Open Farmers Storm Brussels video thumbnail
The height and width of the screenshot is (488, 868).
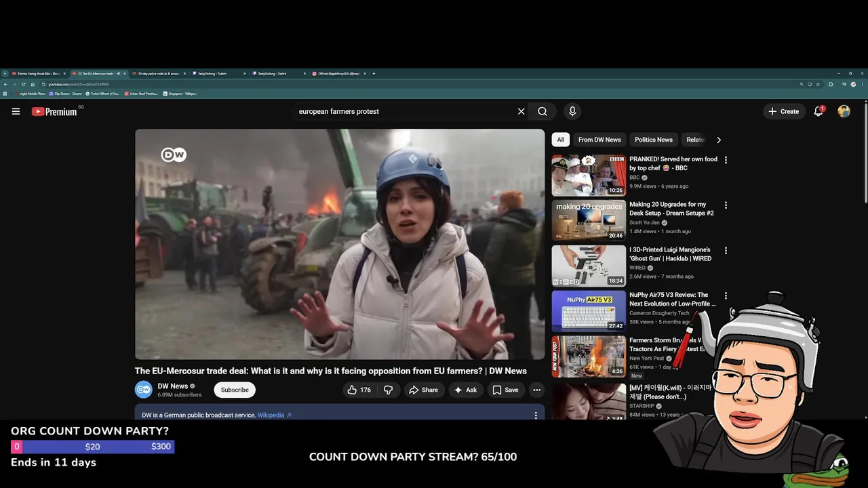(589, 357)
